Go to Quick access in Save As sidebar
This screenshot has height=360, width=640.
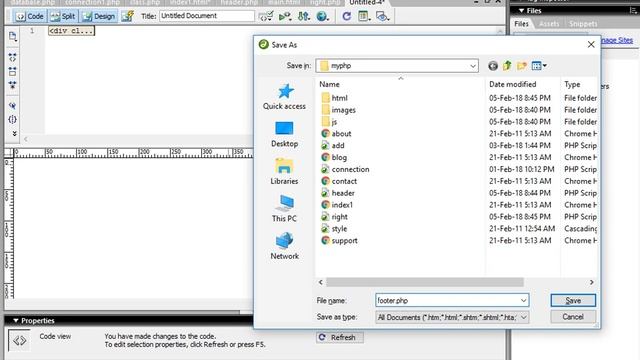pyautogui.click(x=284, y=97)
